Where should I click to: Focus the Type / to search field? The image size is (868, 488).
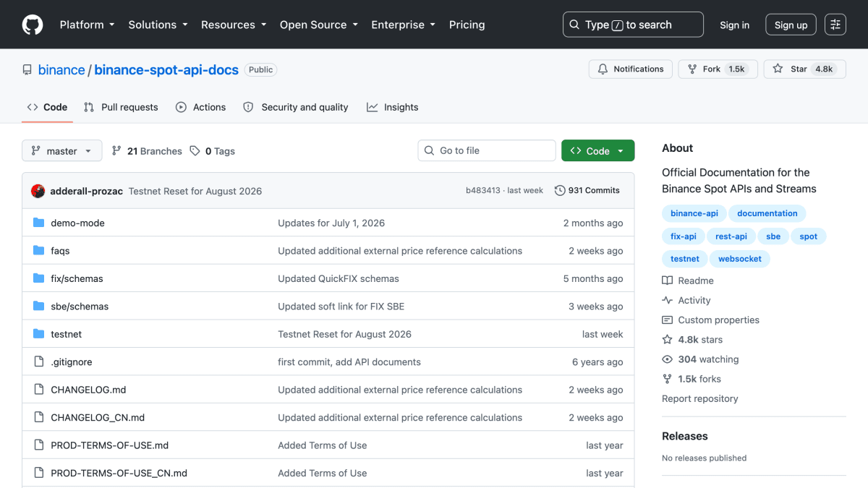tap(633, 25)
